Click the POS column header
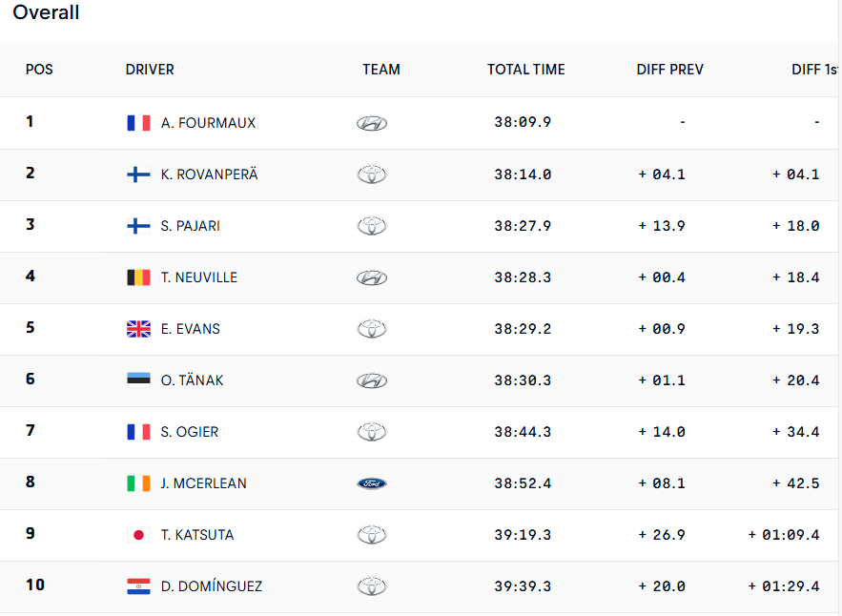 [x=39, y=70]
